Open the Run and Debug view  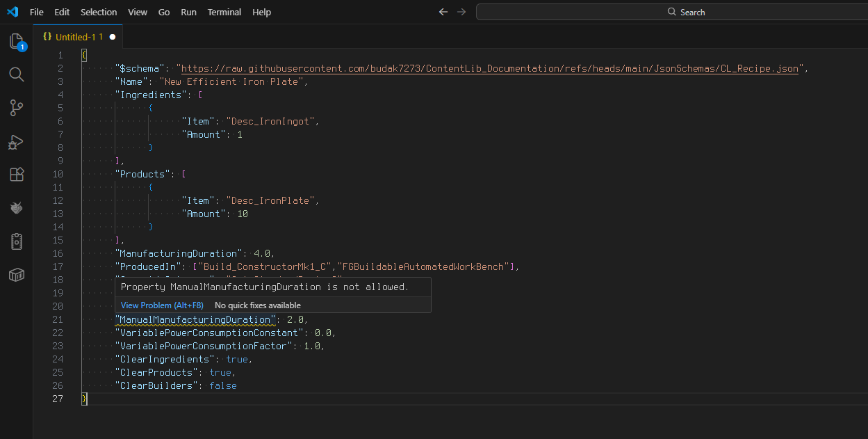tap(17, 141)
